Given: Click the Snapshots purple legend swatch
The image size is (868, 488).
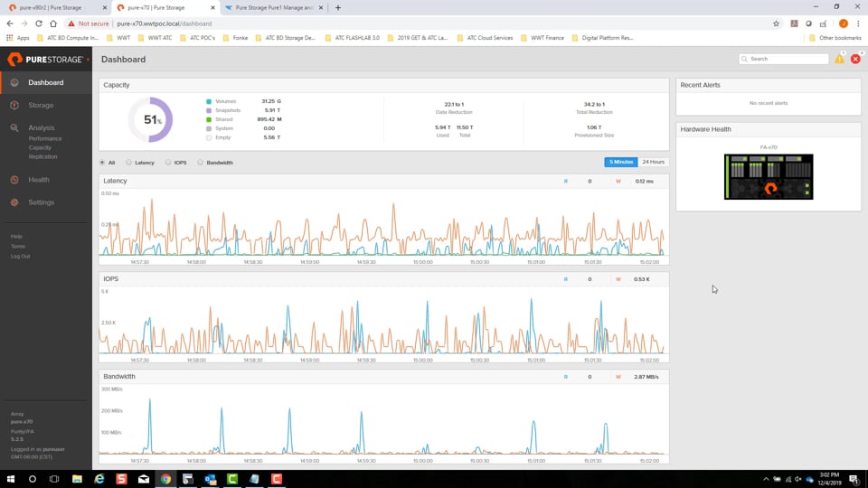Looking at the screenshot, I should click(x=209, y=110).
